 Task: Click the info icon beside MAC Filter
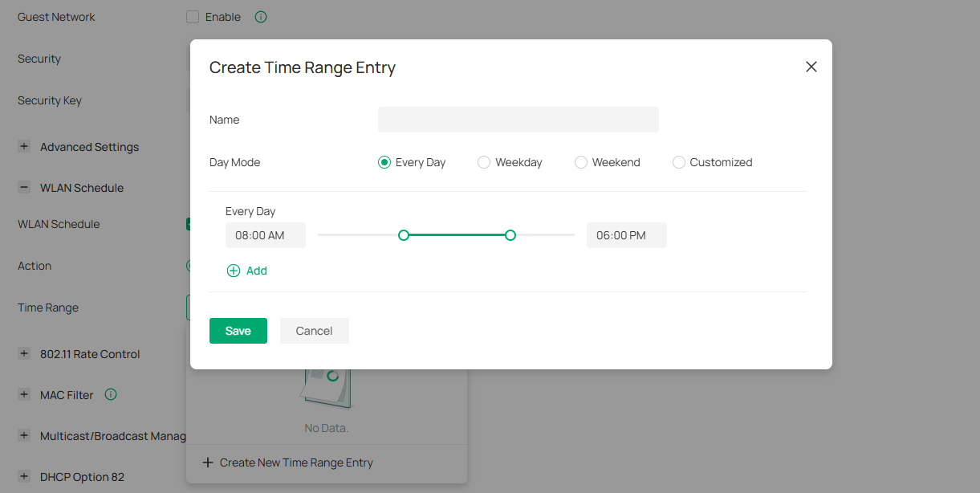click(x=111, y=394)
